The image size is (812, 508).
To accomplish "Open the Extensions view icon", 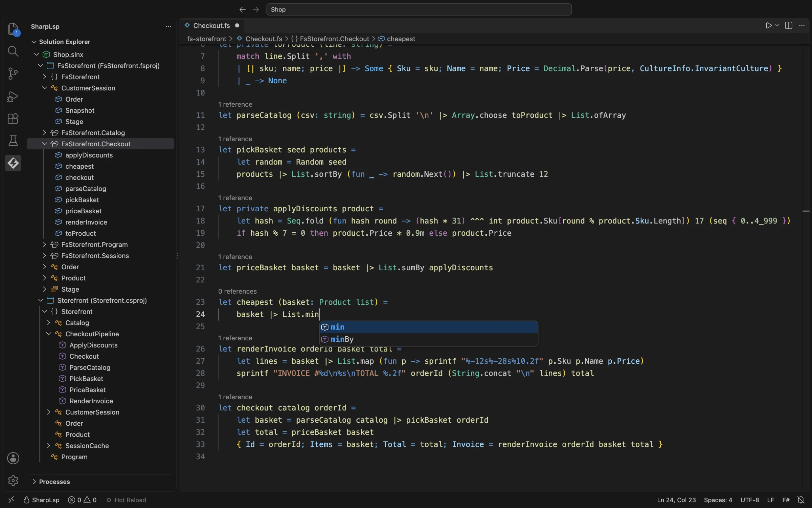I will click(13, 119).
